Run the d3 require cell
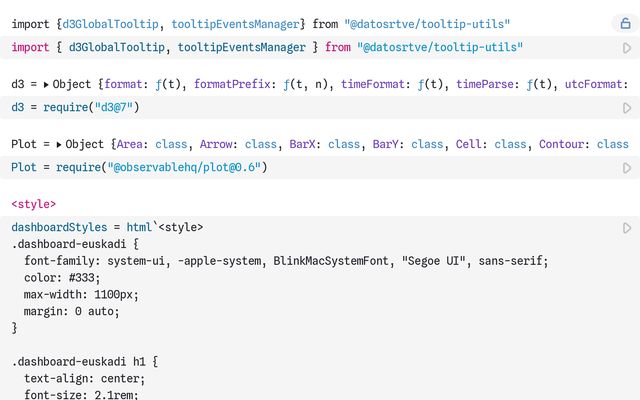 tap(627, 107)
